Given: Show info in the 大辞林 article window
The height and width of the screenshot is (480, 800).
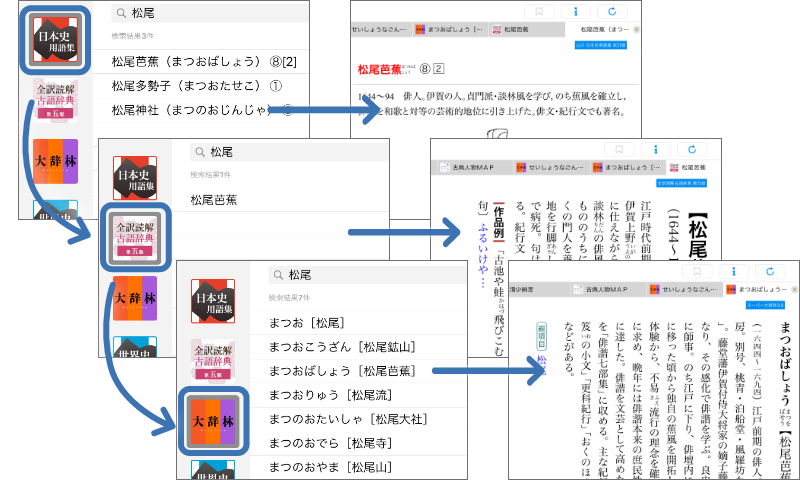Looking at the screenshot, I should click(x=734, y=271).
